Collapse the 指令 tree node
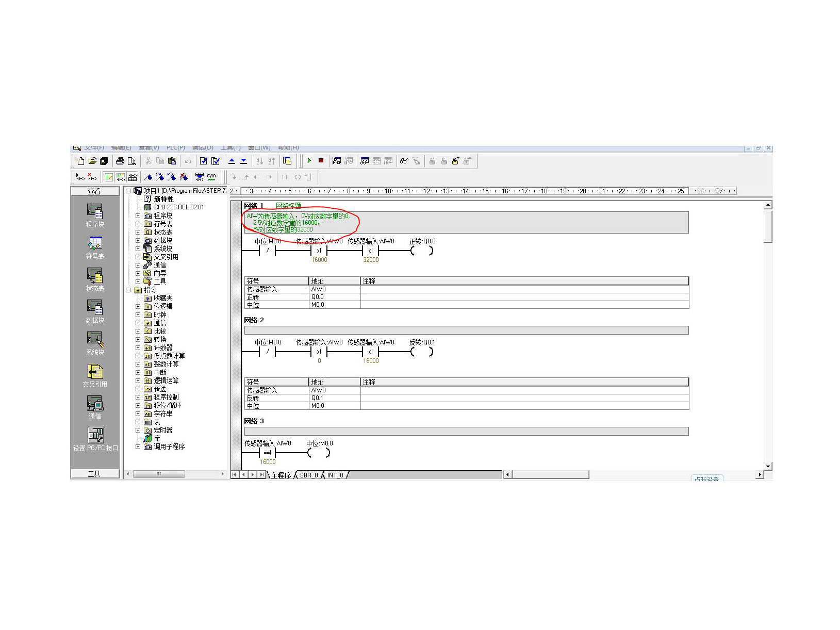 coord(128,290)
